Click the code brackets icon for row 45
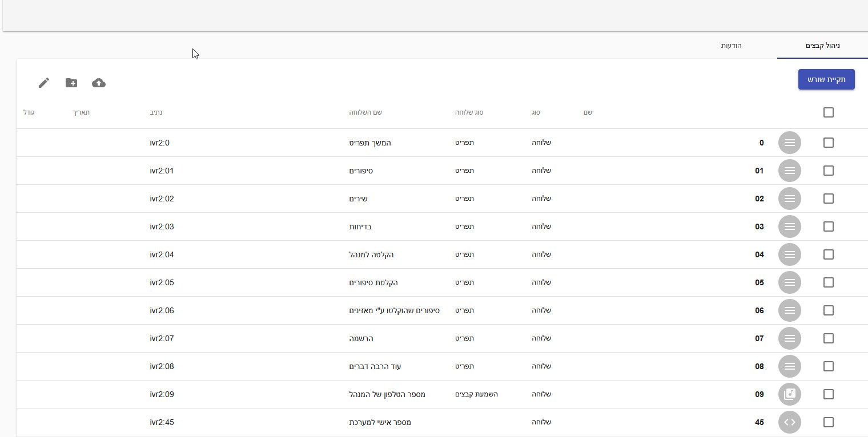Viewport: 868px width, 437px height. [790, 422]
